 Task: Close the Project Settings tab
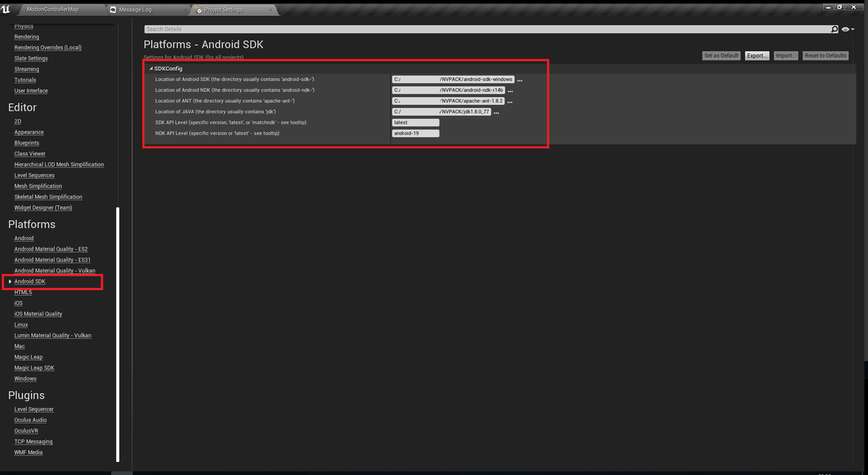(x=272, y=9)
